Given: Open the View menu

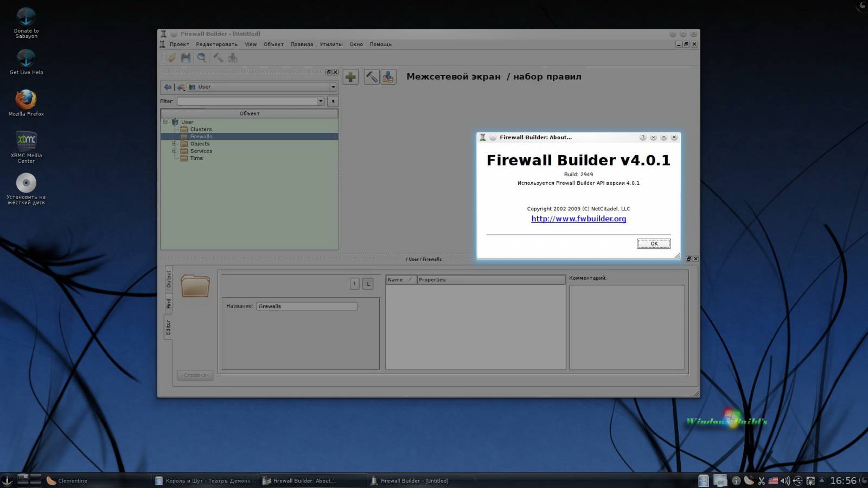Looking at the screenshot, I should pos(251,44).
